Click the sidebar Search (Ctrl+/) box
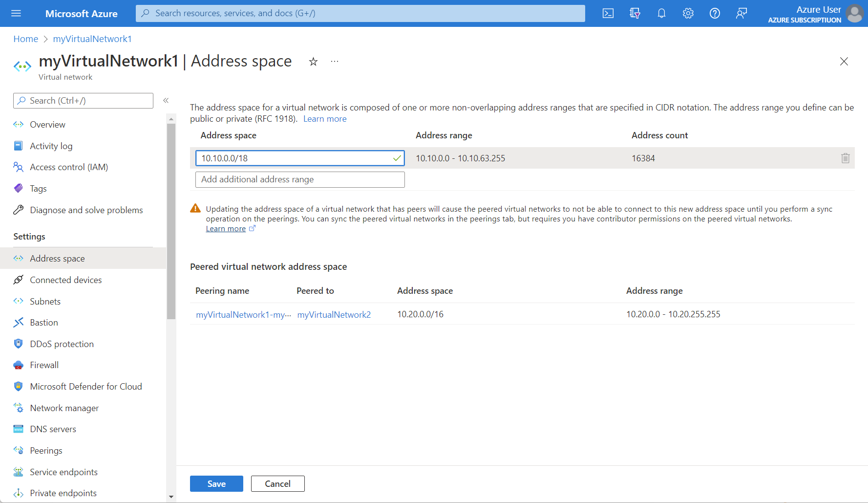Screen dimensions: 868x503 point(83,101)
